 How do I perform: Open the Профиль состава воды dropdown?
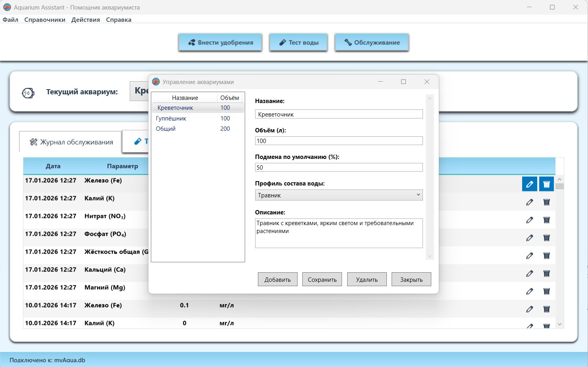338,195
